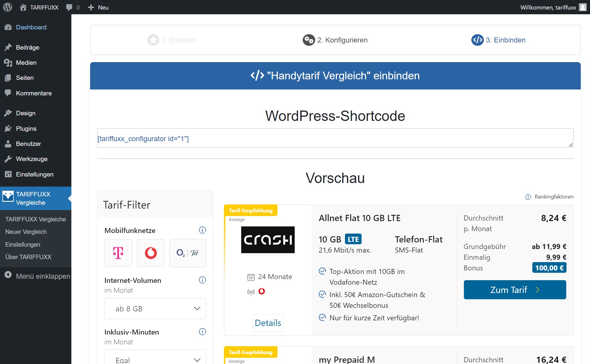Image resolution: width=590 pixels, height=364 pixels.
Task: Open the Rankingfaktoren link
Action: point(554,197)
